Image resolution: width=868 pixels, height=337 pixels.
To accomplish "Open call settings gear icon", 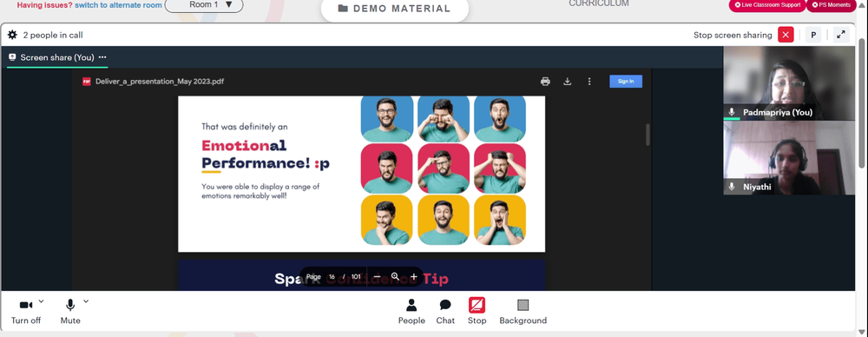I will [12, 35].
